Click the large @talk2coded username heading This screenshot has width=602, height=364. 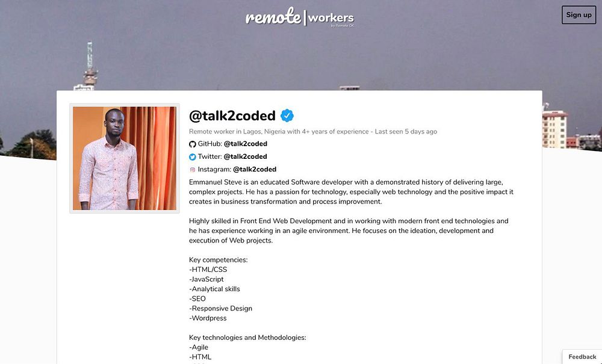(232, 116)
